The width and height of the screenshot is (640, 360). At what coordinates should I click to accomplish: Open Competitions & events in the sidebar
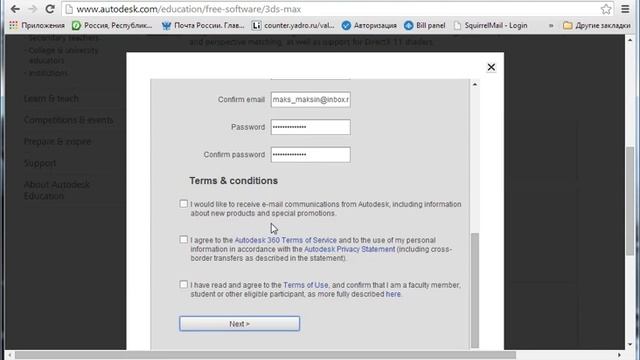tap(69, 120)
